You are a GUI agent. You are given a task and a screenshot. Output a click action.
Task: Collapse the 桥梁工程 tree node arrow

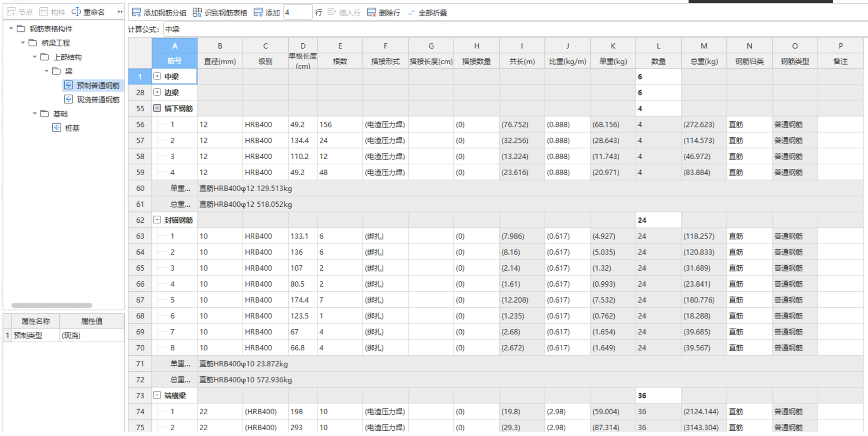coord(23,43)
